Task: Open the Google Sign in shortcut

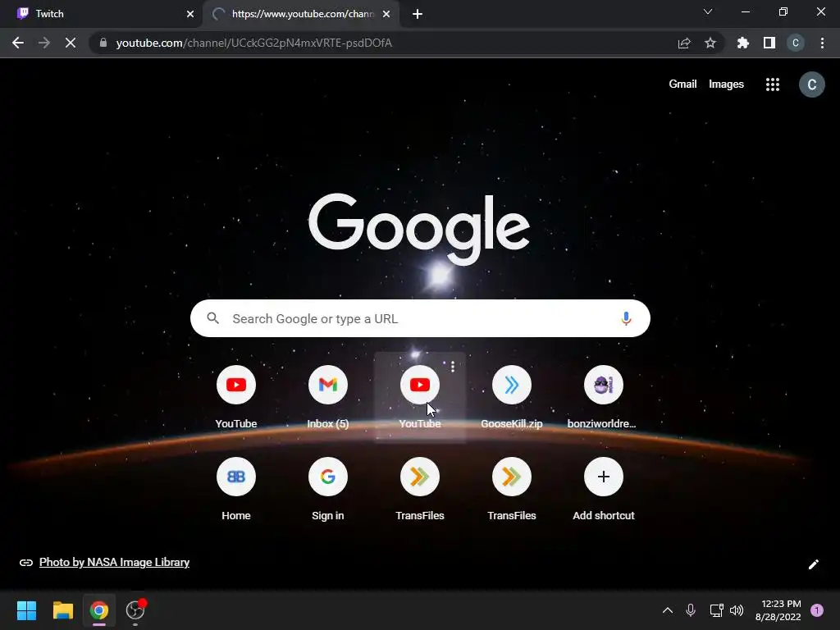Action: tap(328, 489)
